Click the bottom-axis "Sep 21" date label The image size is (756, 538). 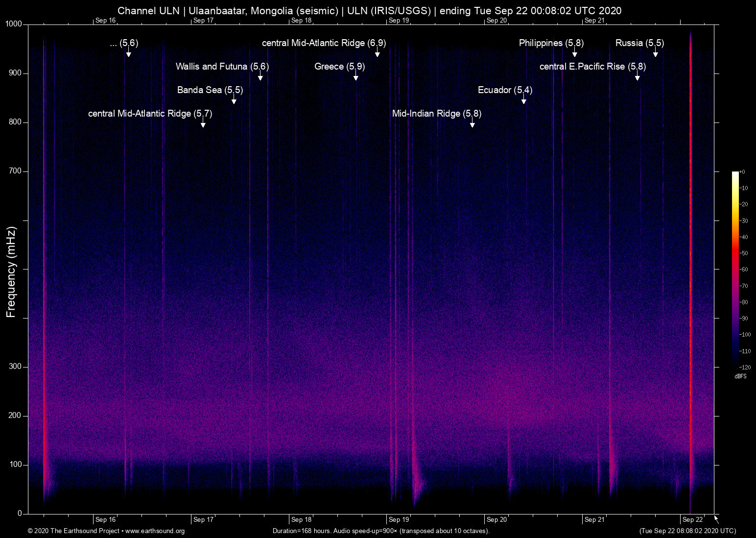click(594, 520)
